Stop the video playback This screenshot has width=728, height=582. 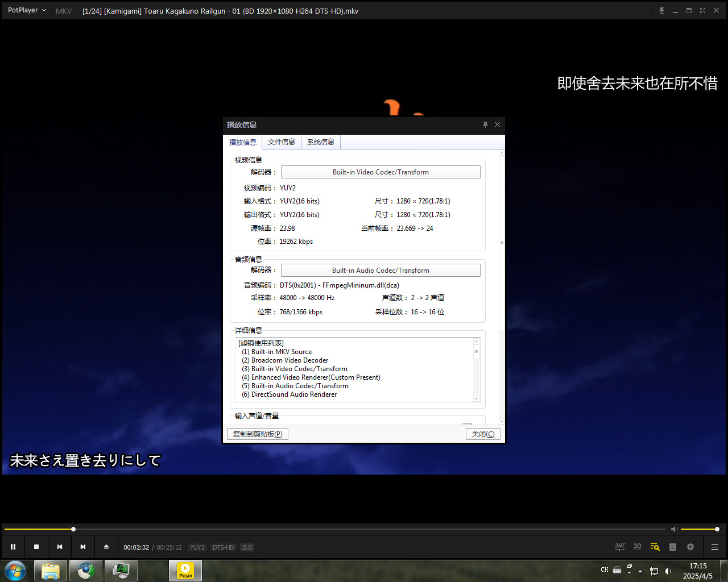tap(36, 547)
